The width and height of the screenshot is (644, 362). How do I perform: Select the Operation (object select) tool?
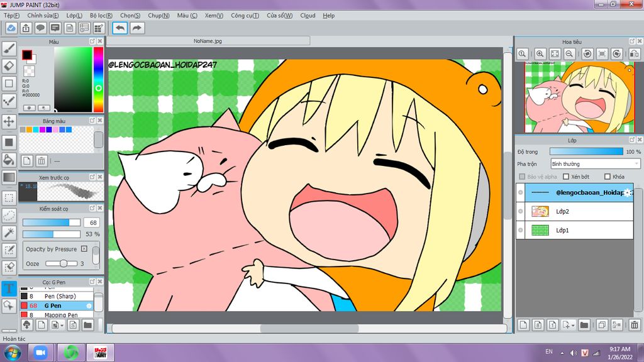[9, 305]
